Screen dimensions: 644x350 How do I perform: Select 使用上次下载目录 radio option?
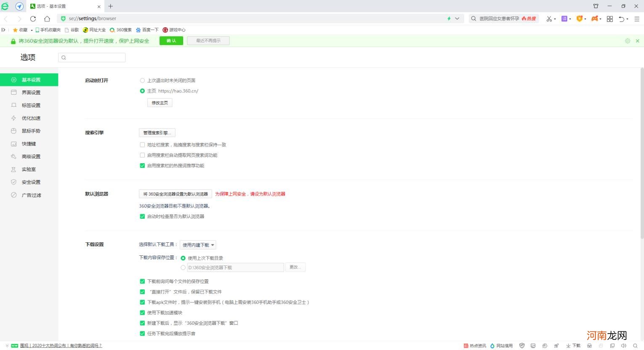click(183, 258)
